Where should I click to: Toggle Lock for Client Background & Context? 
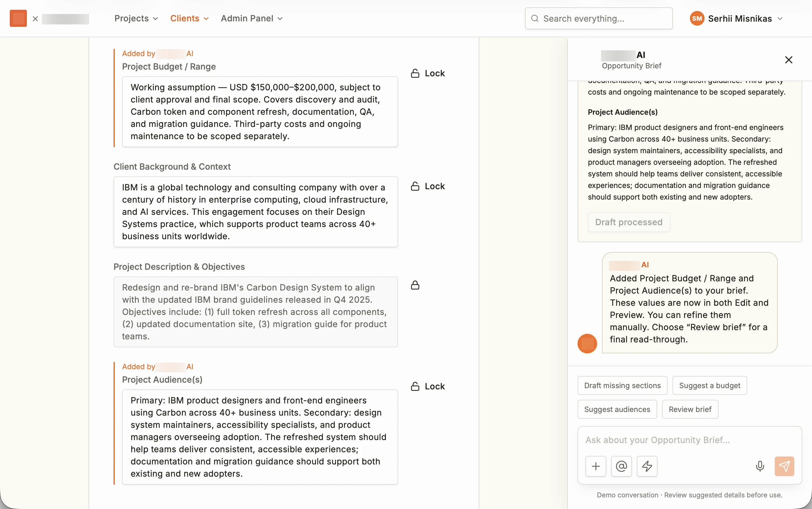tap(428, 186)
